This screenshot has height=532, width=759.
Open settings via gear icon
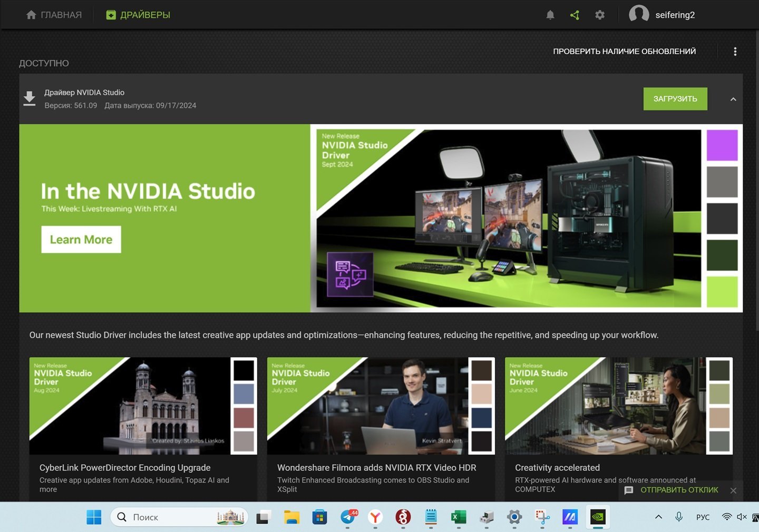click(600, 15)
